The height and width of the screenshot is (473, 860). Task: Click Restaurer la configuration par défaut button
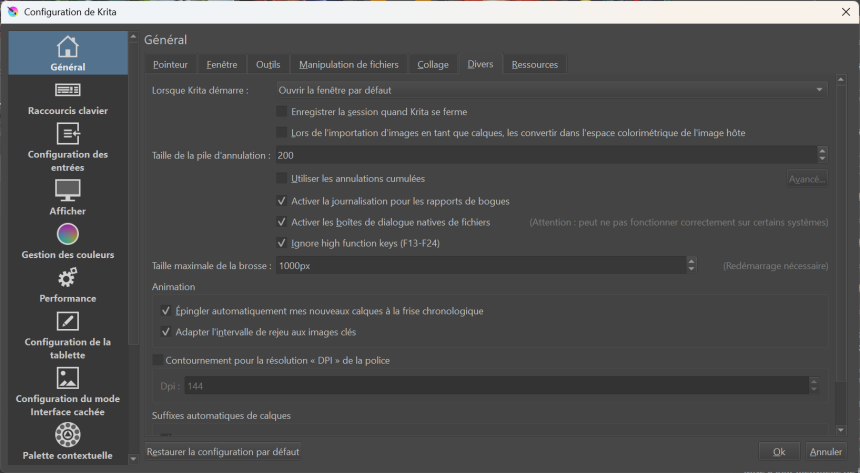(x=223, y=452)
